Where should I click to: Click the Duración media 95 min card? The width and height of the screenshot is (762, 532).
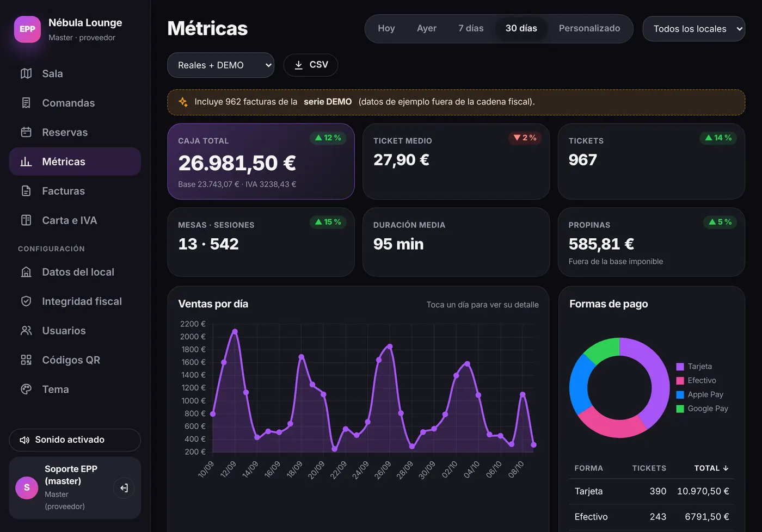456,242
